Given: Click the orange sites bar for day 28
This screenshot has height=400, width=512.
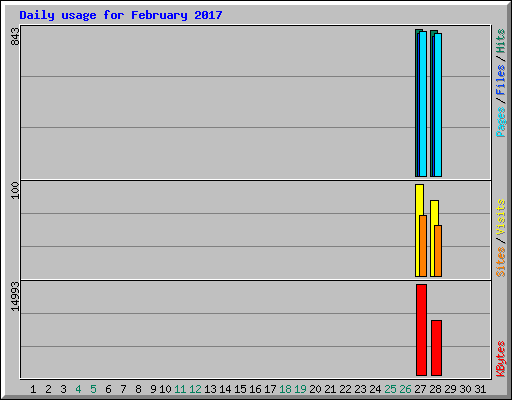Looking at the screenshot, I should [438, 251].
